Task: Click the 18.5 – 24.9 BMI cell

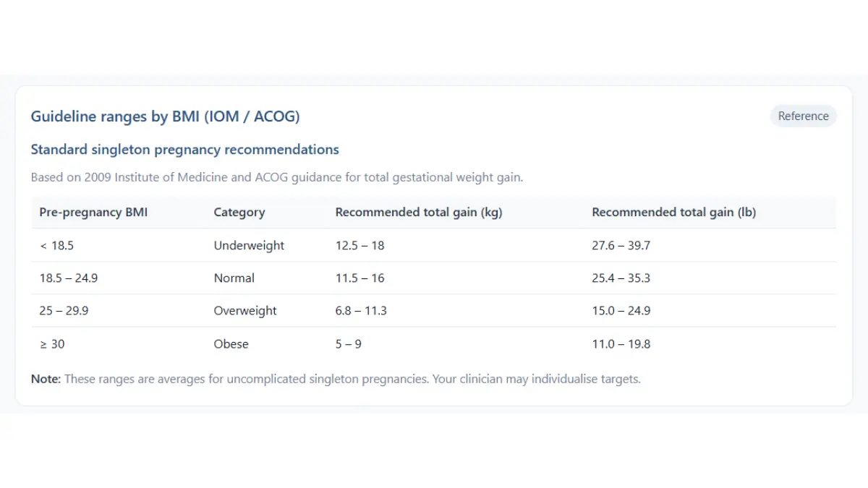Action: coord(69,278)
